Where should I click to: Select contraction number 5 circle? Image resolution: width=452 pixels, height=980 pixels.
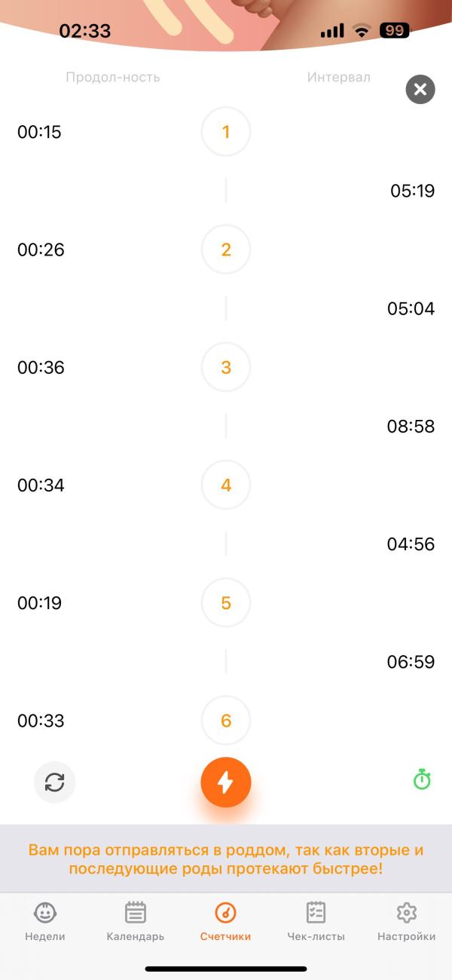[226, 603]
